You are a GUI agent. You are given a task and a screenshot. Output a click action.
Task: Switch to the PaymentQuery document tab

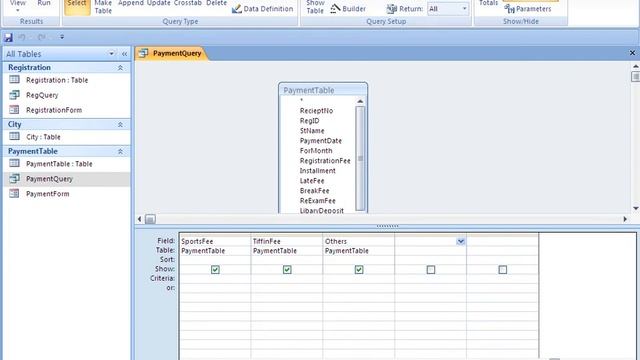tap(171, 53)
